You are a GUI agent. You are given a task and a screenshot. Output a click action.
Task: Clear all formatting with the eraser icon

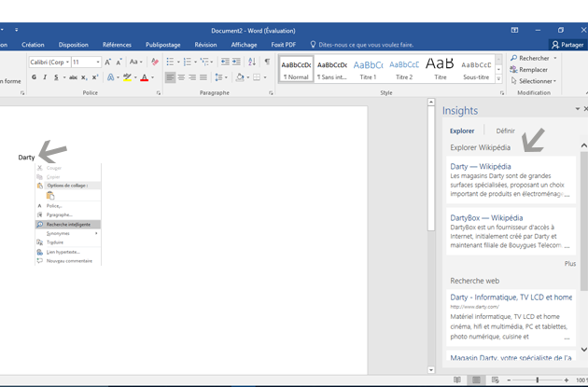[x=155, y=62]
